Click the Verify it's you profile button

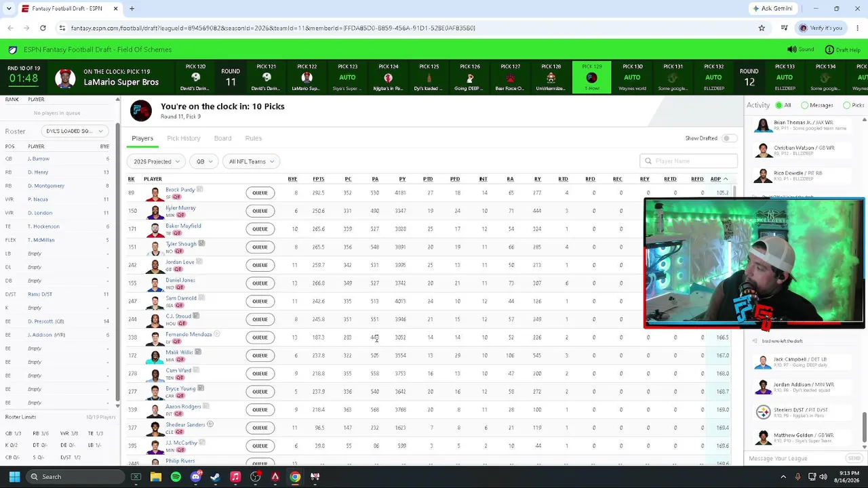coord(821,28)
